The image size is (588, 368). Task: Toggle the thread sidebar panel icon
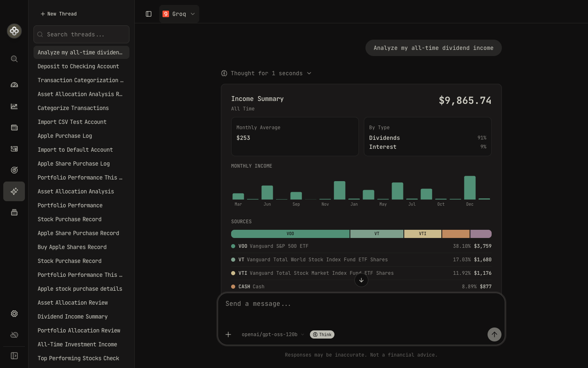tap(149, 14)
